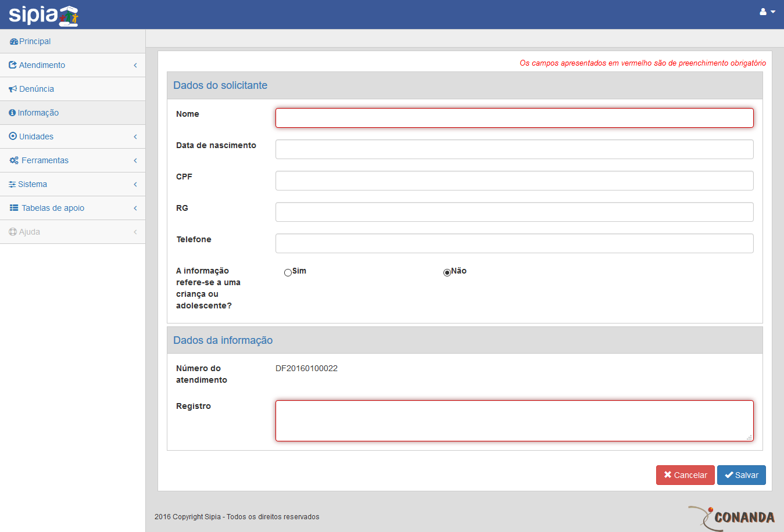Image resolution: width=784 pixels, height=532 pixels.
Task: Focus the RG input field
Action: click(x=514, y=212)
